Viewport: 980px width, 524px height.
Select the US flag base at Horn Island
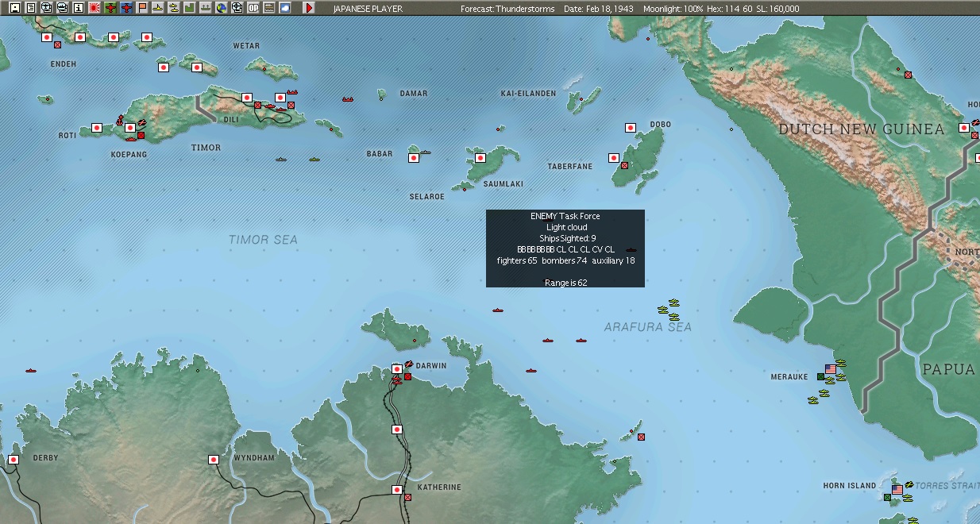(x=897, y=490)
